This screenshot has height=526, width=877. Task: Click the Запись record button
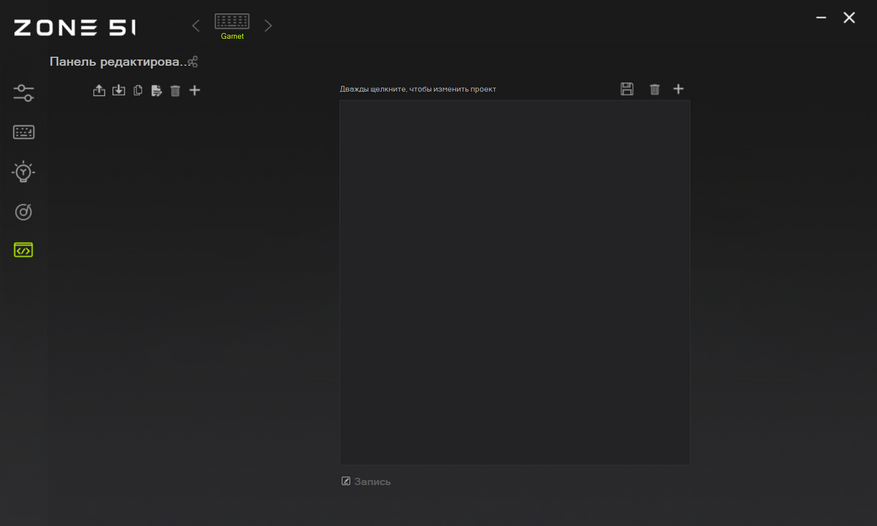pos(366,481)
